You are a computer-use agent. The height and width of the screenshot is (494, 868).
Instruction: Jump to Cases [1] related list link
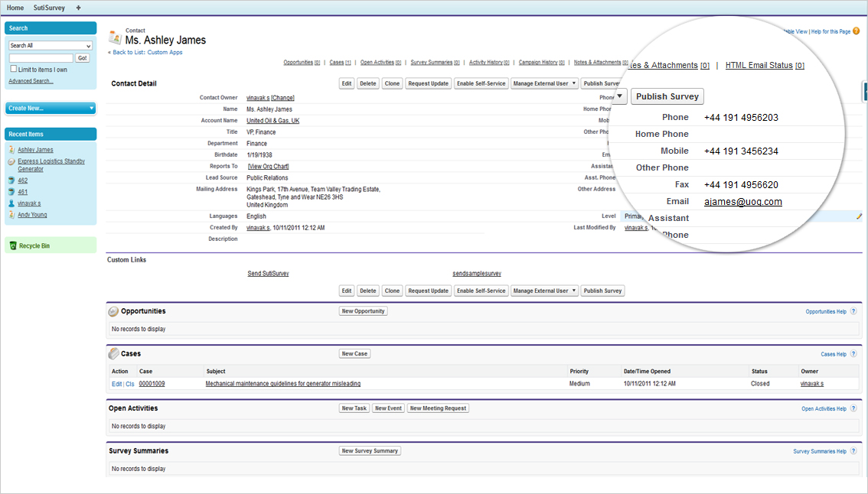(340, 63)
